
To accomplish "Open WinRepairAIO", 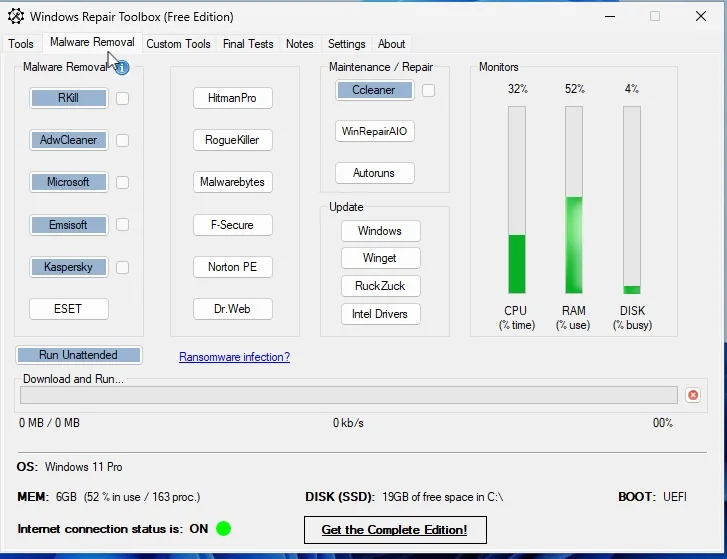I will [375, 131].
